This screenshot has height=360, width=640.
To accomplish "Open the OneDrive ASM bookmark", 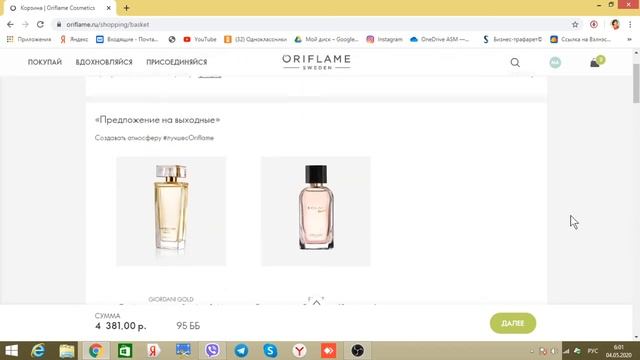I will (x=440, y=39).
